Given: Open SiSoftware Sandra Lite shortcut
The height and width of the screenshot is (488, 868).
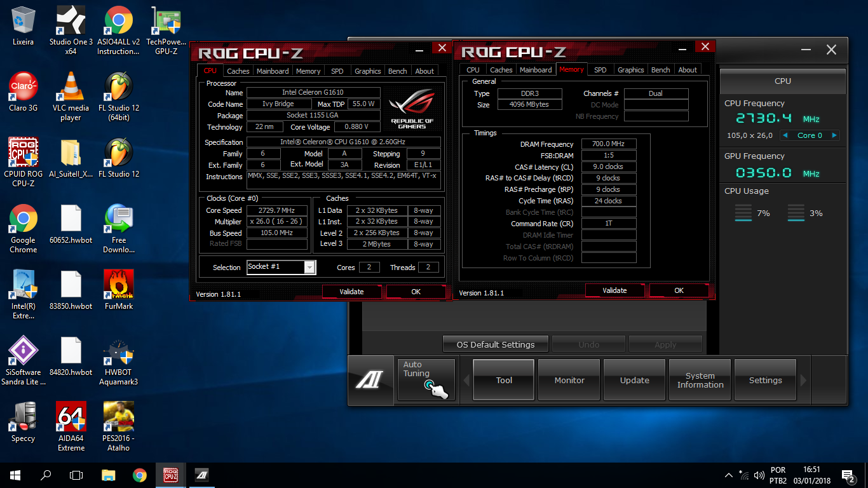Looking at the screenshot, I should [24, 360].
